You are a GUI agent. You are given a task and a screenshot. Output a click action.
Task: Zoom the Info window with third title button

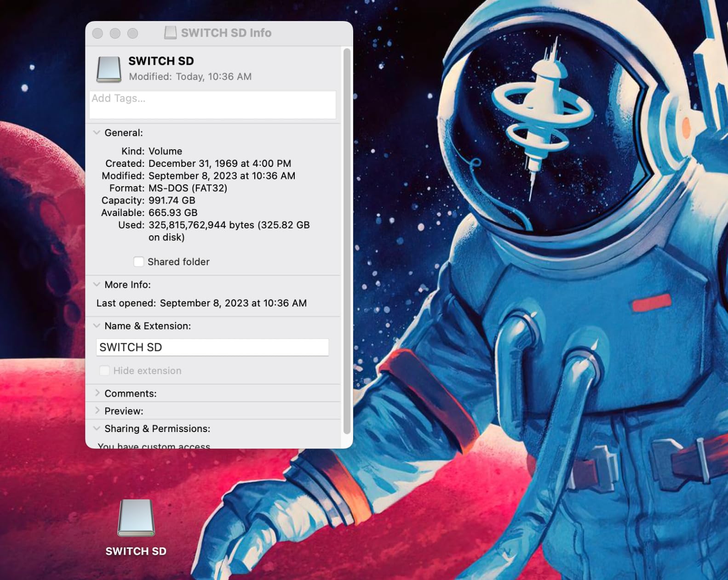point(133,33)
